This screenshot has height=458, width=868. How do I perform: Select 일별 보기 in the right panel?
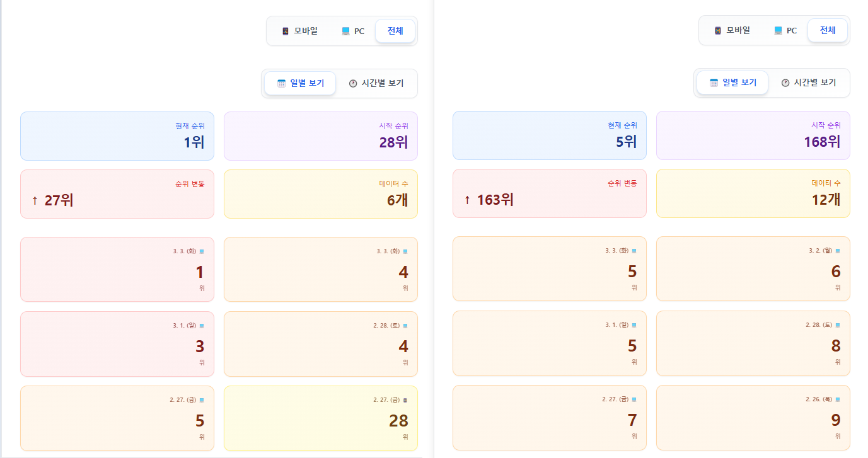click(x=732, y=83)
